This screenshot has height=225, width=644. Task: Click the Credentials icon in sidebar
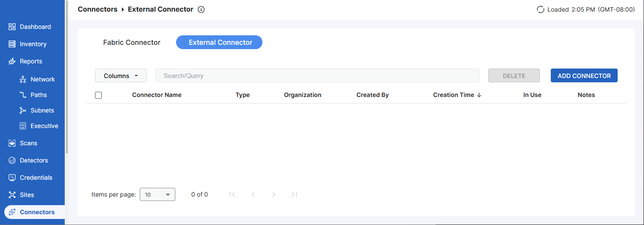coord(12,178)
